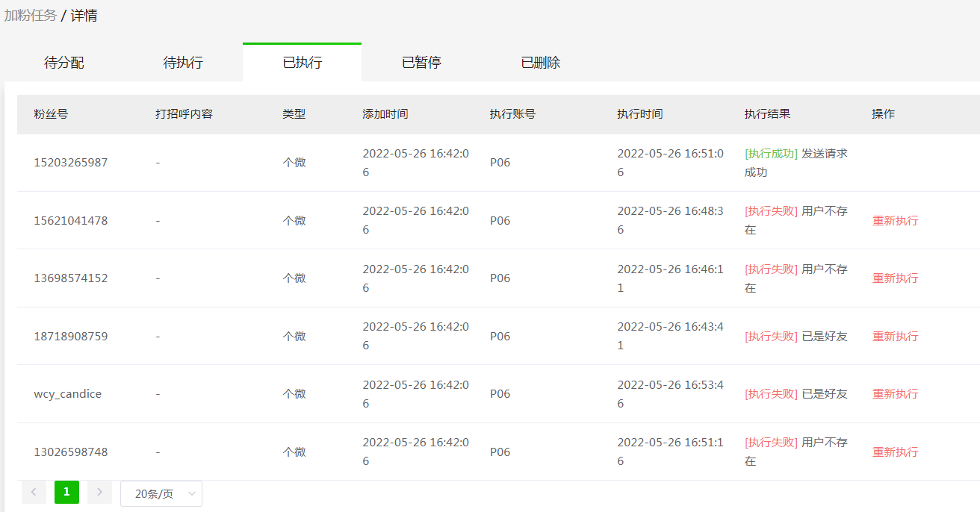Switch to the 待执行 tab
This screenshot has width=980, height=512.
183,63
